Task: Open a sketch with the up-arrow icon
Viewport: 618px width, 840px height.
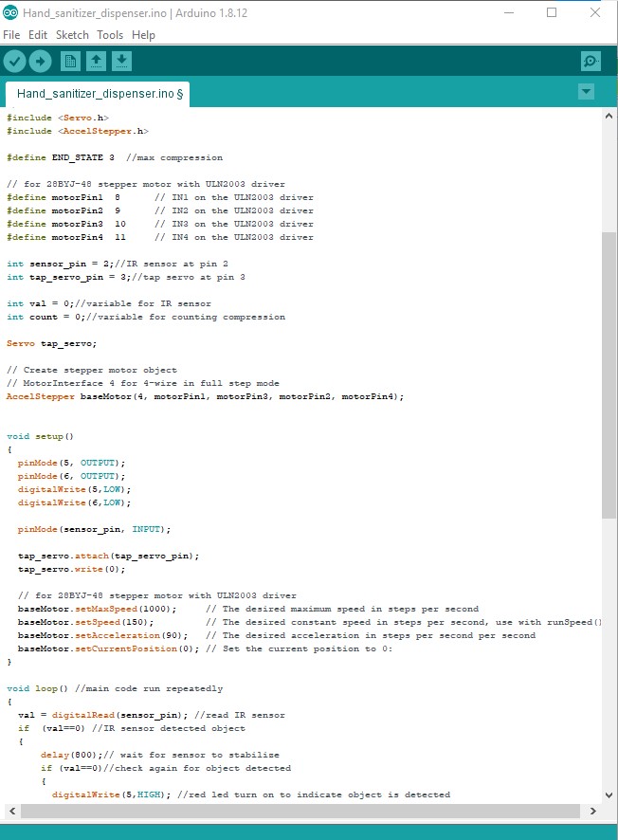Action: 96,61
